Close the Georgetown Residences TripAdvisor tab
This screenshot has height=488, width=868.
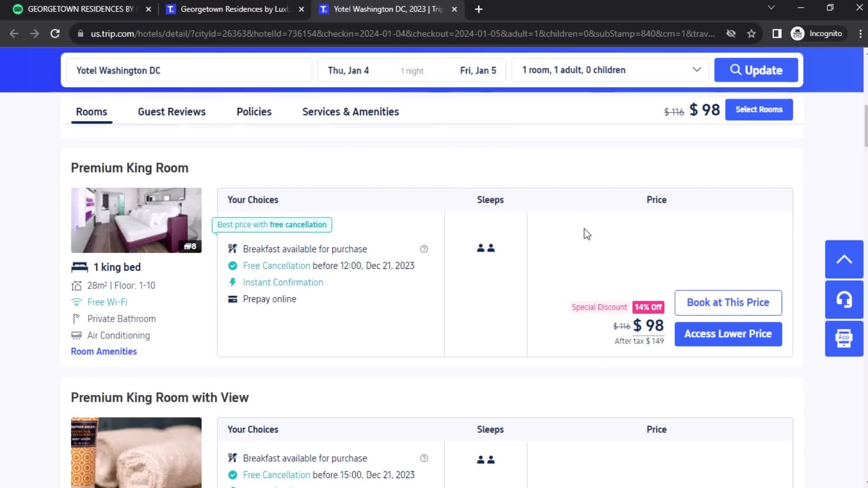pos(148,9)
